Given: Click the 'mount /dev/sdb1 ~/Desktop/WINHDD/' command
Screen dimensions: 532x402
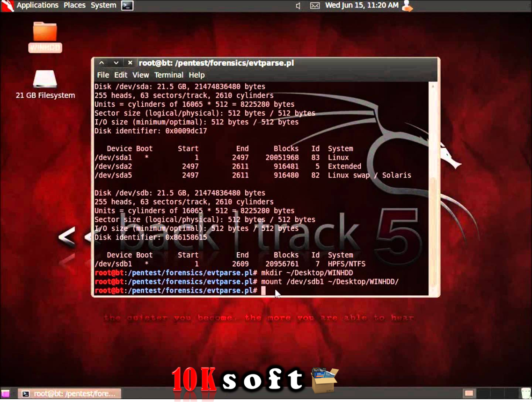Looking at the screenshot, I should (330, 282).
